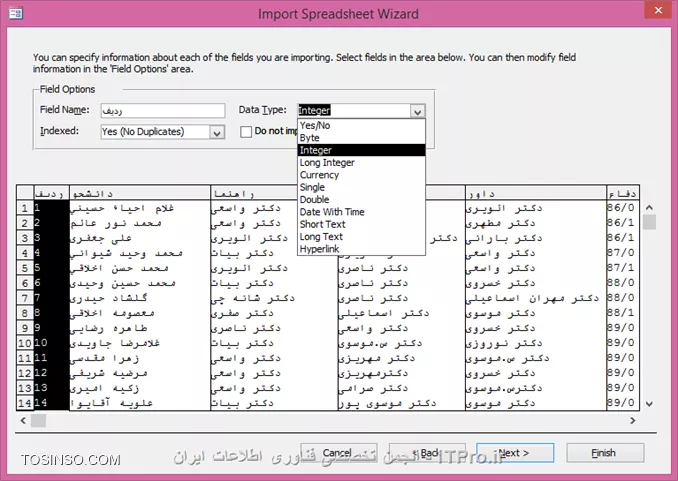Click the Finish button
This screenshot has width=678, height=481.
(605, 453)
